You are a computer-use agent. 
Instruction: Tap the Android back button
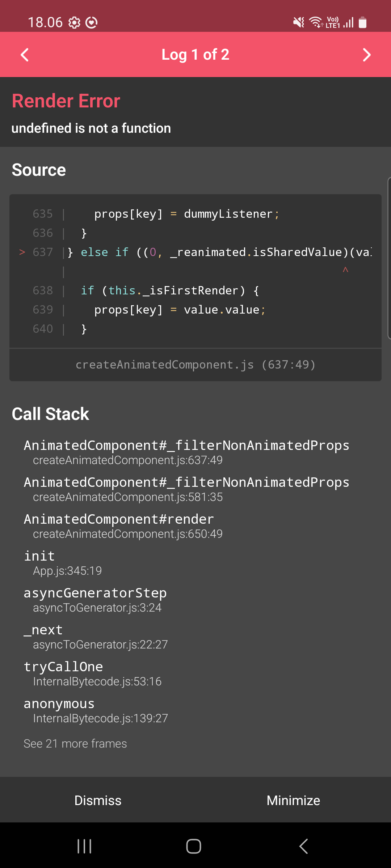[x=303, y=846]
